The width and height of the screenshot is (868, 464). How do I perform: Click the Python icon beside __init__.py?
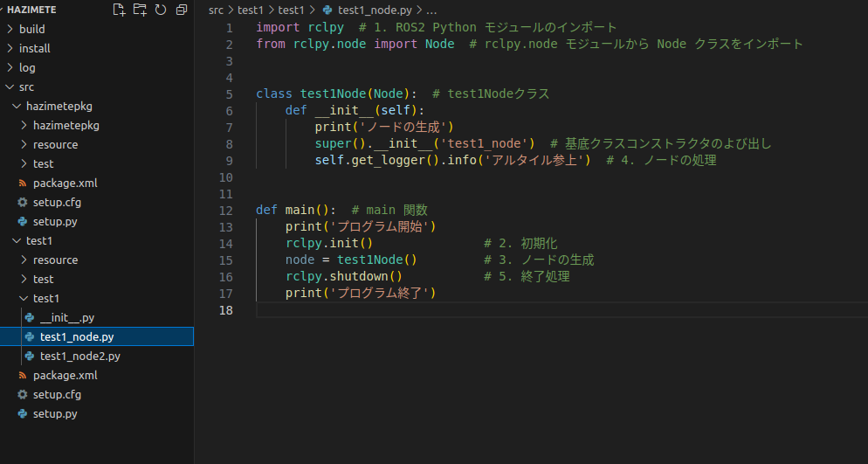click(30, 318)
